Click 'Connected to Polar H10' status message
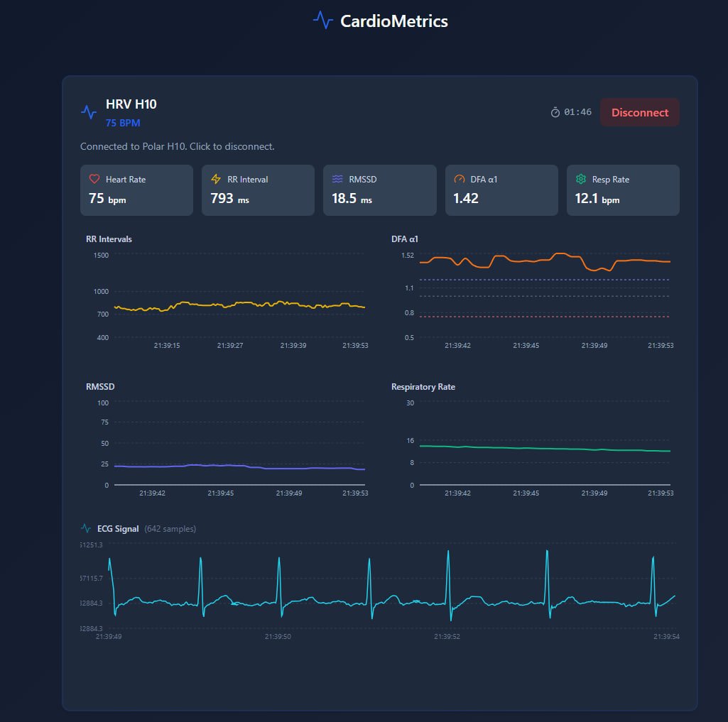Image resolution: width=728 pixels, height=722 pixels. pyautogui.click(x=178, y=147)
